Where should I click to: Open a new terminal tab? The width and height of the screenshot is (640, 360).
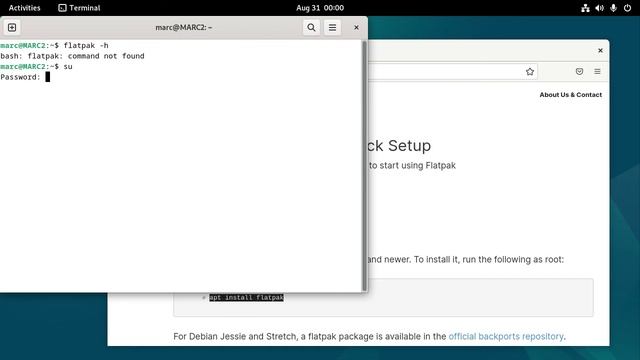[12, 27]
